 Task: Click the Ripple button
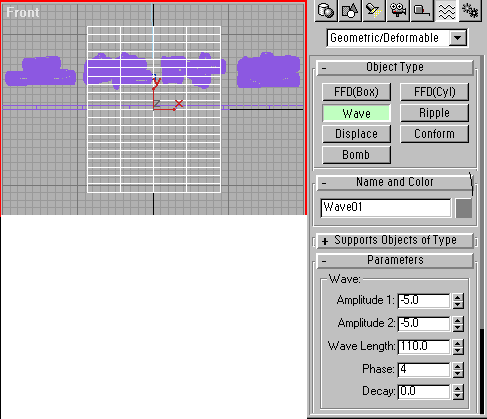pyautogui.click(x=434, y=113)
